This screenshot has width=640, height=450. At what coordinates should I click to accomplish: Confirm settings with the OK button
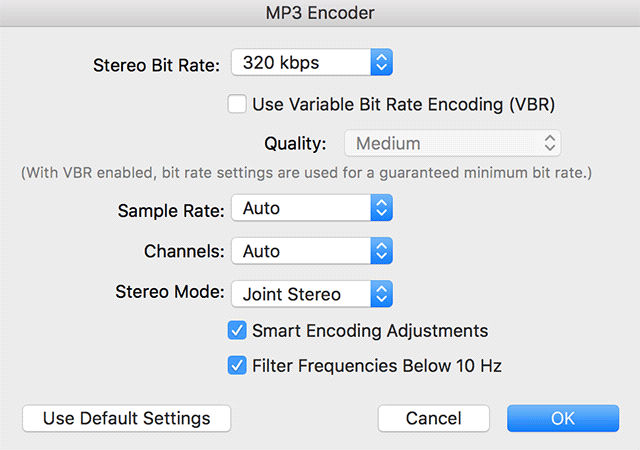pos(563,418)
